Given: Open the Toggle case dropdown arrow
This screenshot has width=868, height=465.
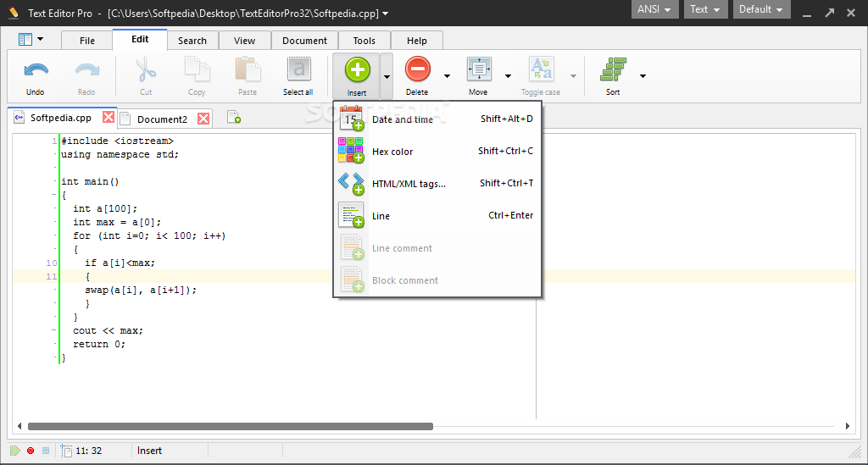Looking at the screenshot, I should point(574,76).
